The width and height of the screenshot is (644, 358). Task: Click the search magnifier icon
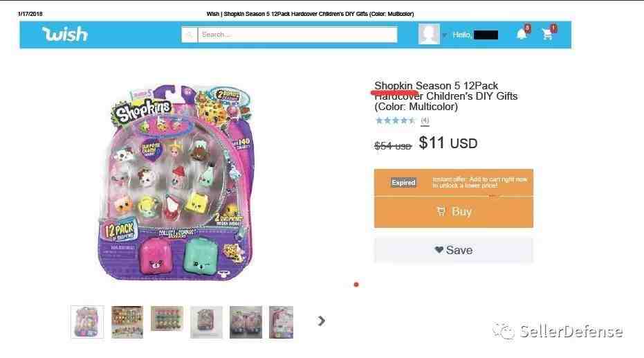(x=190, y=35)
